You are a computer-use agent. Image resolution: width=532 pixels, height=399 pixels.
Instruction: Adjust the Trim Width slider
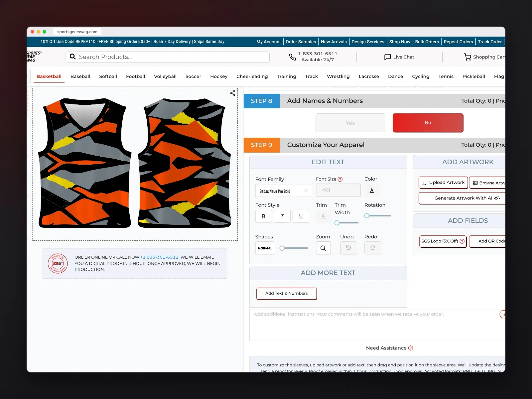pyautogui.click(x=346, y=223)
